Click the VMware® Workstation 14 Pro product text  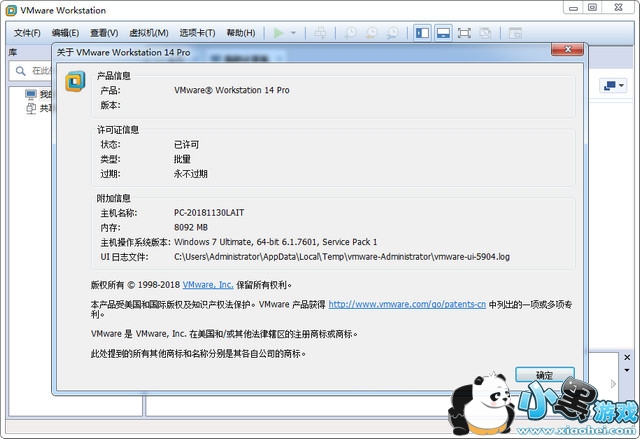[x=231, y=90]
